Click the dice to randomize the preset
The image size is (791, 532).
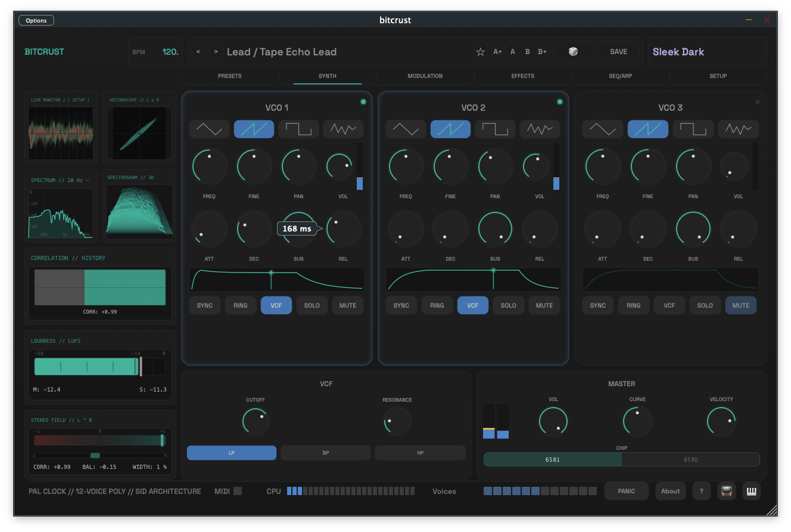573,52
